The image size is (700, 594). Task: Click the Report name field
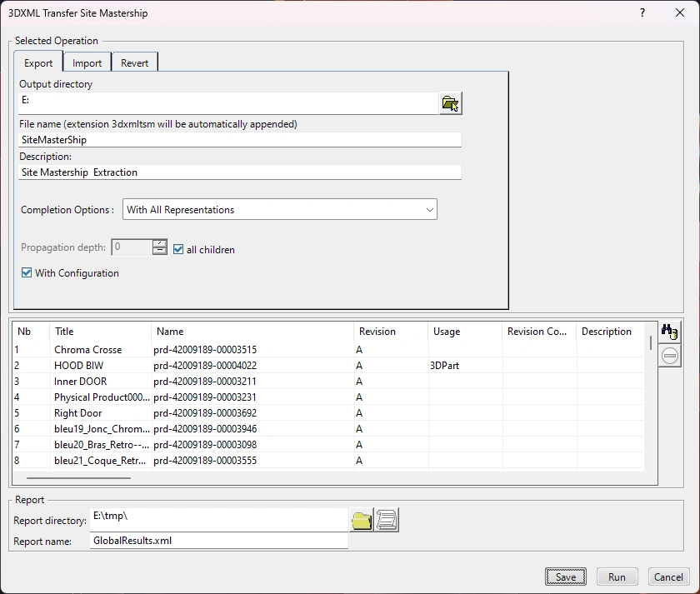218,541
